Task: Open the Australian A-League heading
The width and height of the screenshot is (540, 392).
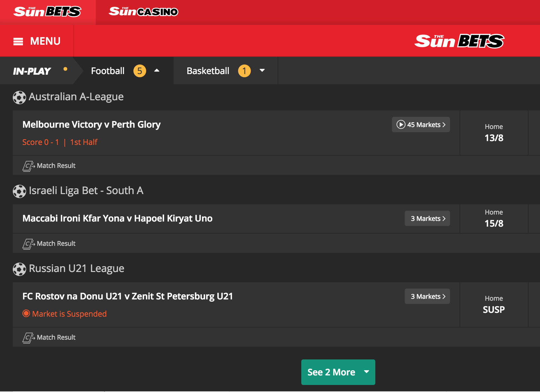Action: [x=76, y=97]
